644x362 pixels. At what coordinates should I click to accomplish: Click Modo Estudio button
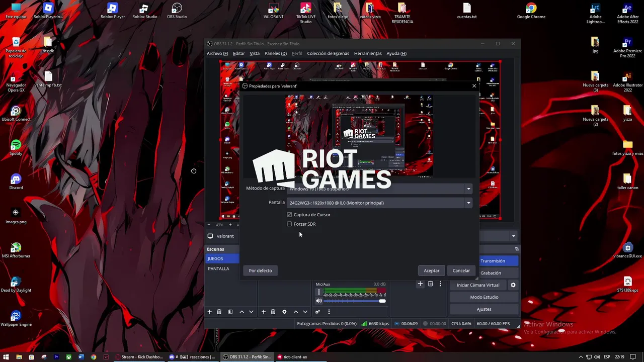pos(484,297)
